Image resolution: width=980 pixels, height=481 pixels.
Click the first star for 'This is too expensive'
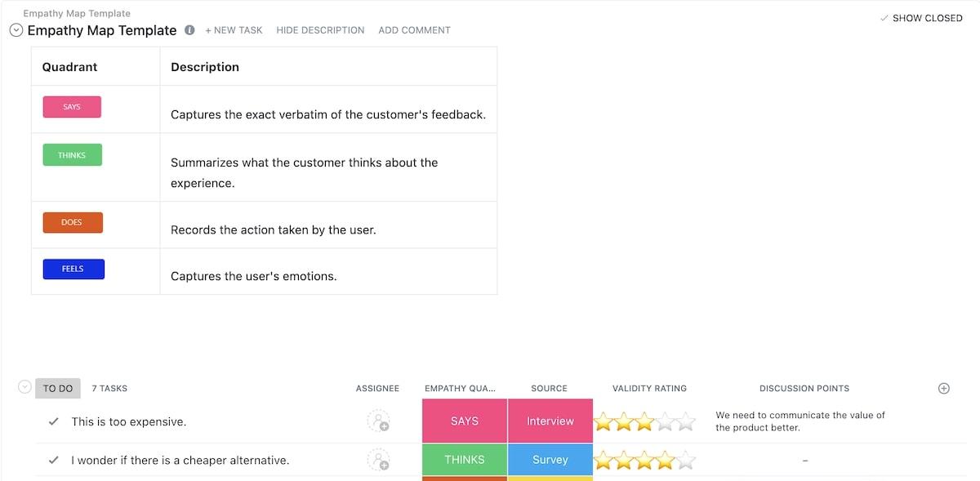(604, 422)
